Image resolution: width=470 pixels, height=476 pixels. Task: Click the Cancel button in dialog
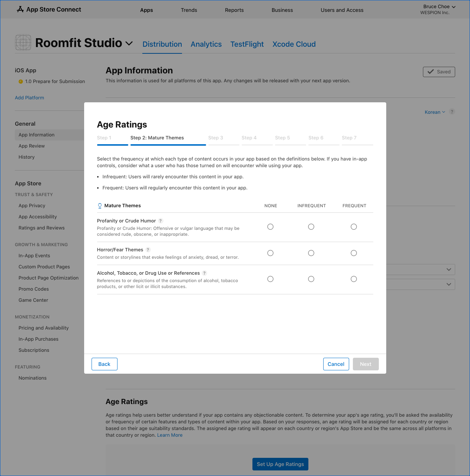[336, 364]
